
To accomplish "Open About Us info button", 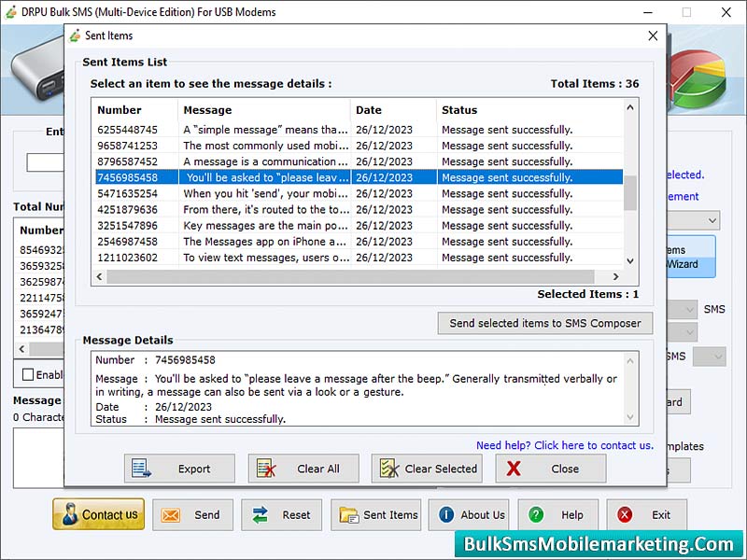I will click(472, 514).
